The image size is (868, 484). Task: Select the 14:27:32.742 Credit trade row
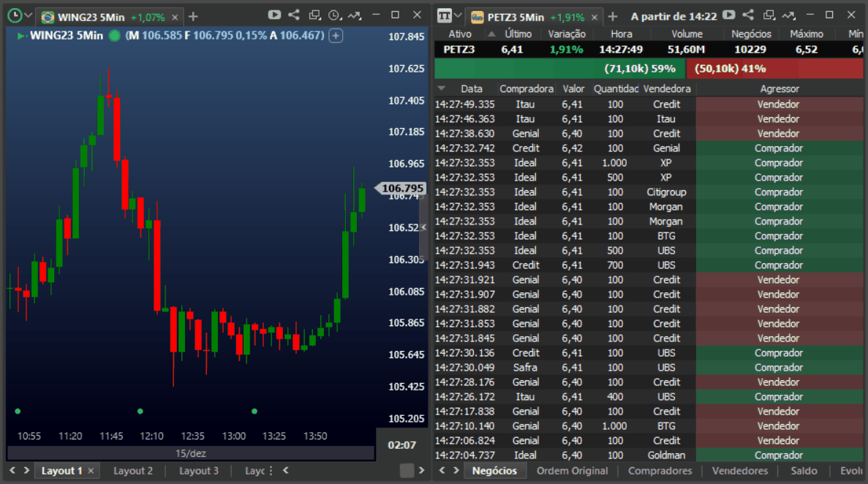coord(649,148)
